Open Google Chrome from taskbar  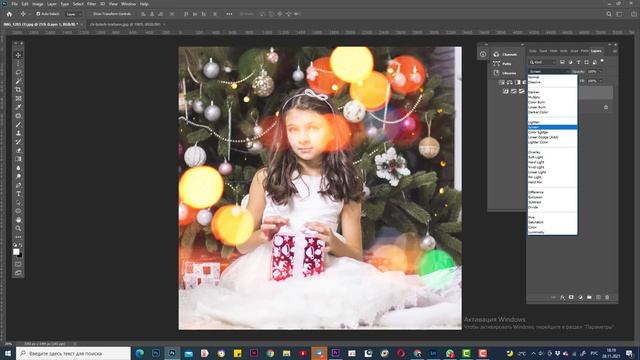click(270, 353)
